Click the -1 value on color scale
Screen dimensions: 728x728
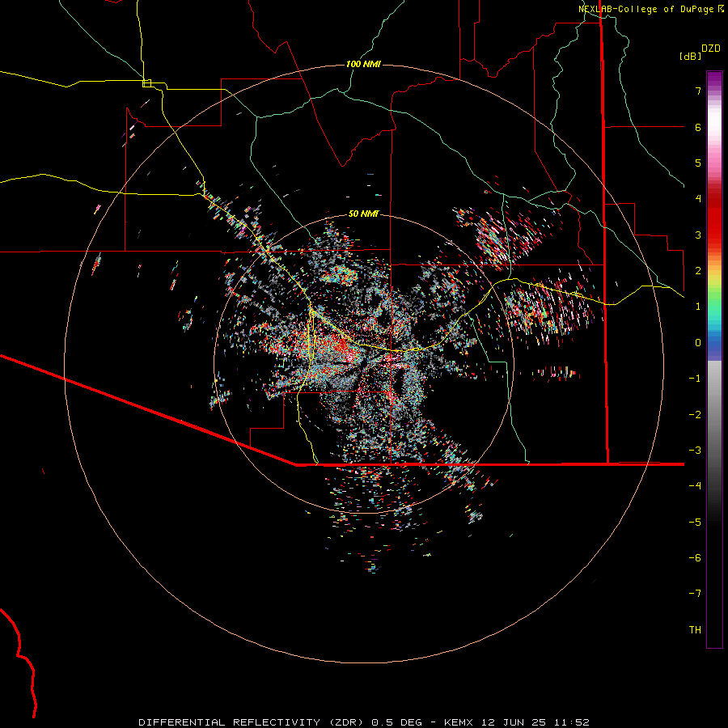click(695, 379)
